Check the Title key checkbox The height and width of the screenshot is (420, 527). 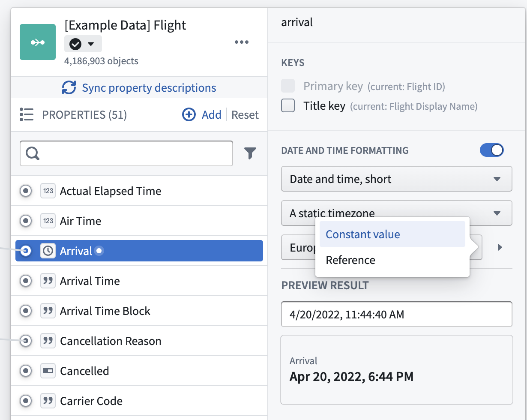(x=288, y=106)
